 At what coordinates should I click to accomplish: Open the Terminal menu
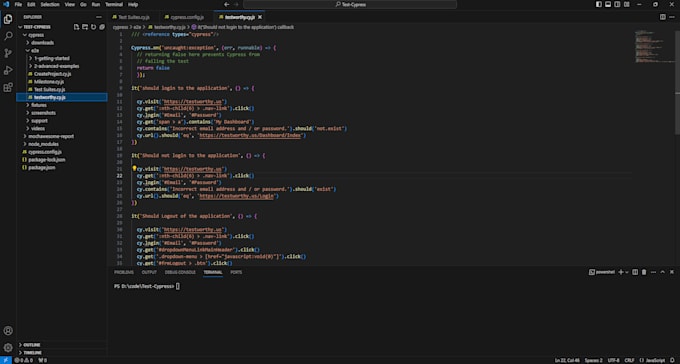[114, 4]
